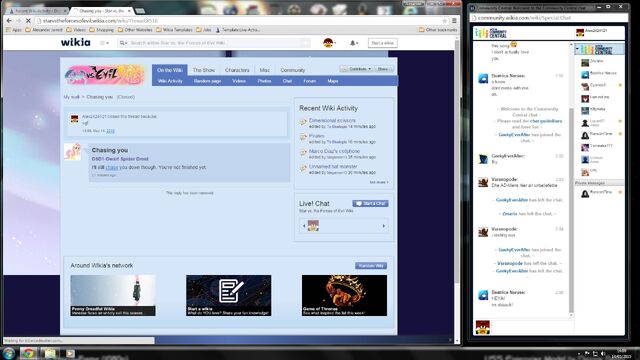The height and width of the screenshot is (360, 640).
Task: Click the Start a Chat button
Action: 370,203
